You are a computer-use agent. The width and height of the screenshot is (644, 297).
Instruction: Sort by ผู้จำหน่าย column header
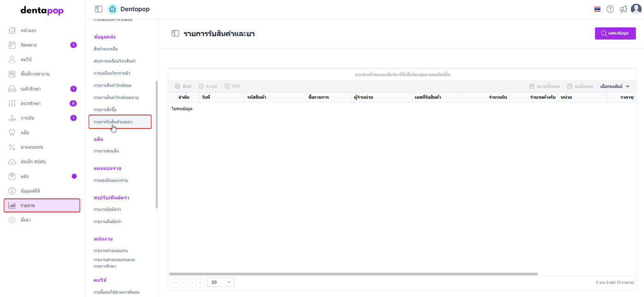tap(381, 98)
